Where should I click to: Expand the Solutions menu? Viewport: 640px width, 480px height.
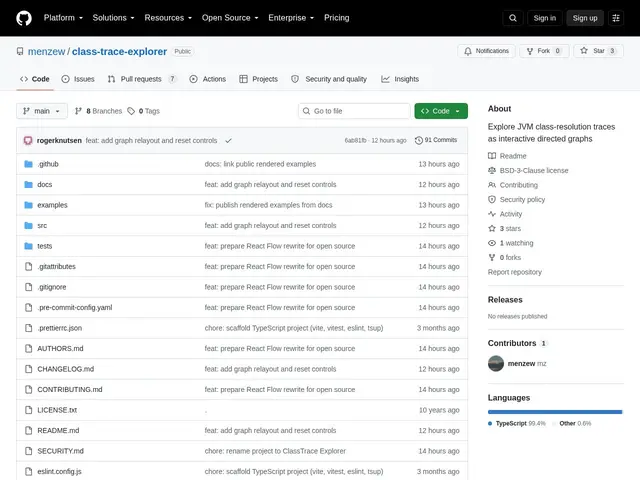pyautogui.click(x=113, y=18)
